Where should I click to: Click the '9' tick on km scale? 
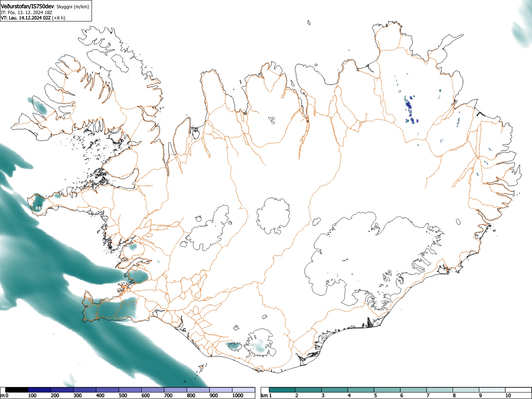[481, 396]
